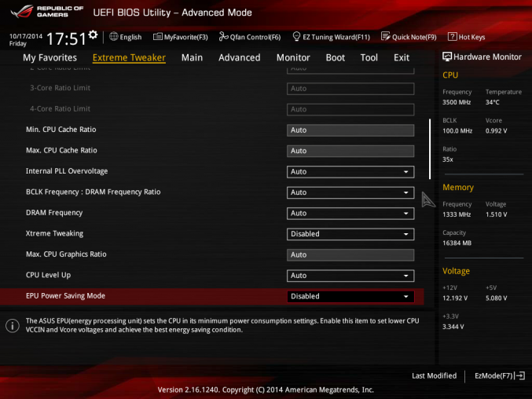Show Hot Keys help icon

coord(452,36)
